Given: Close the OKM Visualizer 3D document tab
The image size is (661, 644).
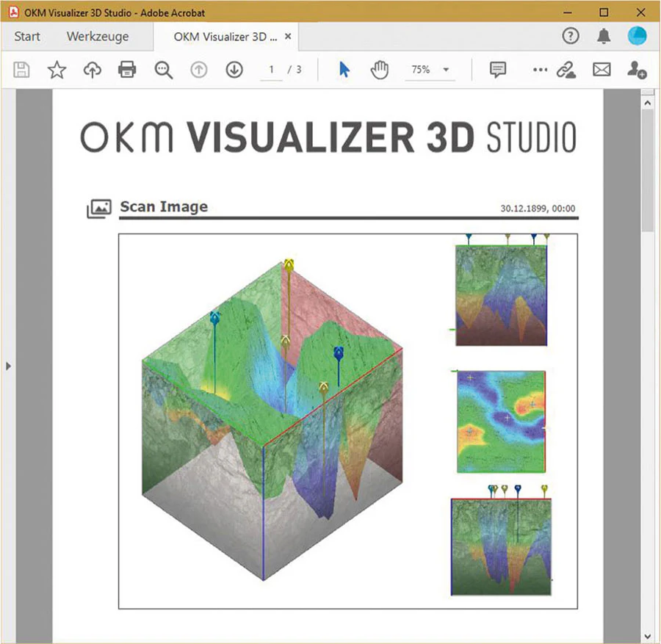Looking at the screenshot, I should coord(288,37).
